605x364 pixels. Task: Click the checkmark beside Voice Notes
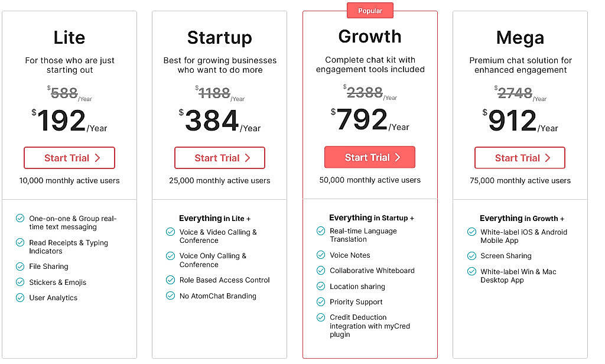pos(321,255)
